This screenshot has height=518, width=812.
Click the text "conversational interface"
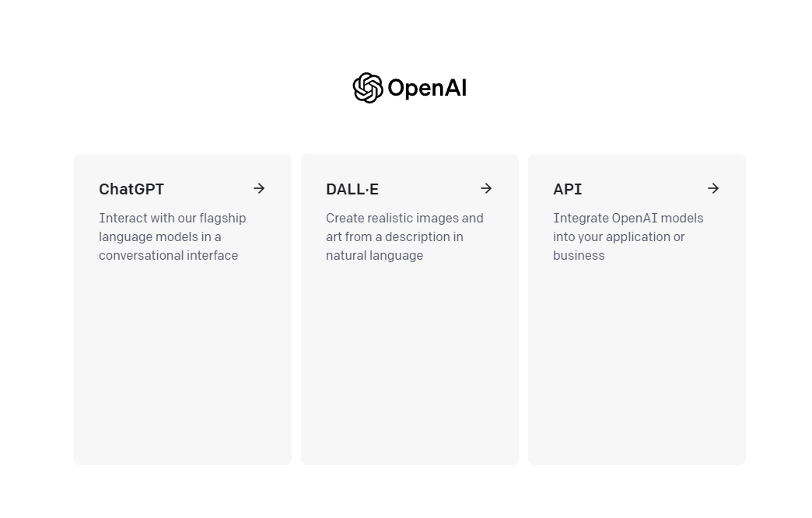tap(168, 255)
